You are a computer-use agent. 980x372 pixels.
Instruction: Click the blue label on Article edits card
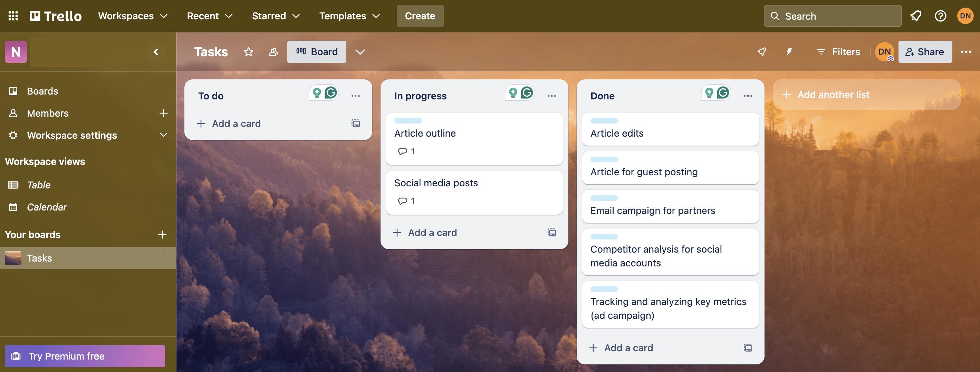click(x=604, y=121)
